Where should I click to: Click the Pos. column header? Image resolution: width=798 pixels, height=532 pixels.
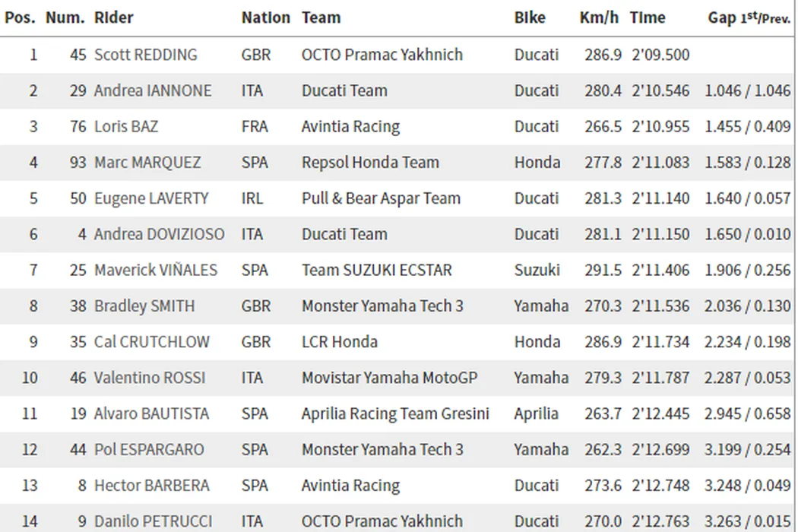tap(20, 17)
